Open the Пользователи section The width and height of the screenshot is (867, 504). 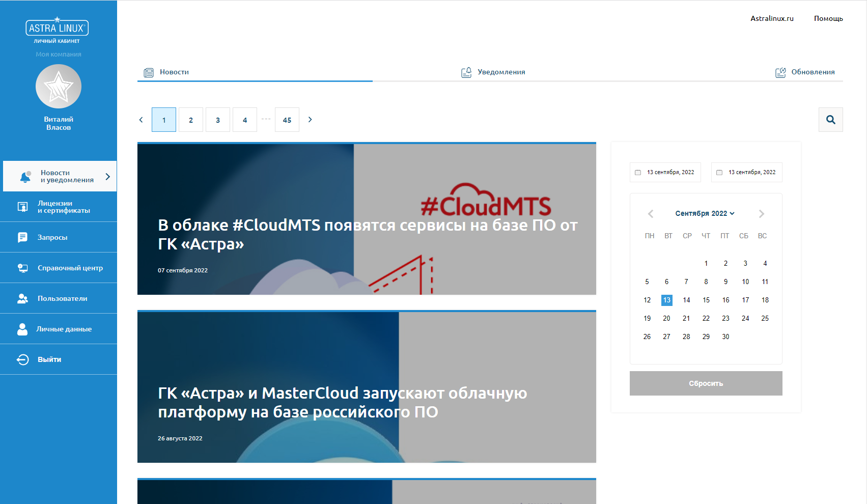tap(62, 298)
